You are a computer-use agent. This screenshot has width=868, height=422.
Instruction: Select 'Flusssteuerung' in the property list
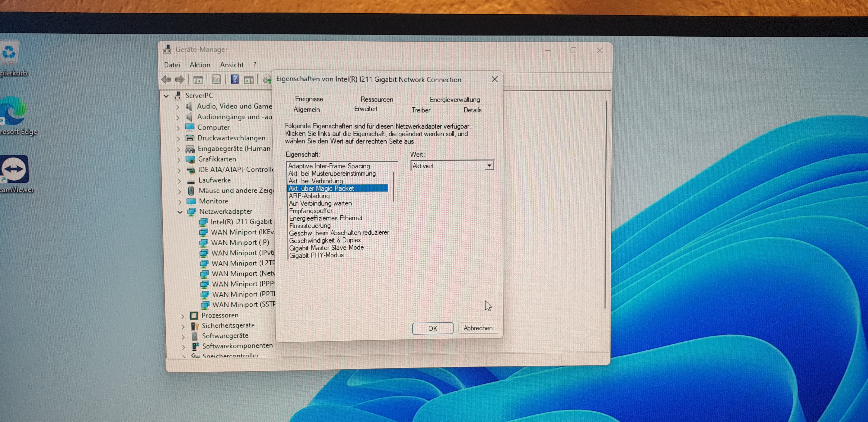[x=310, y=226]
